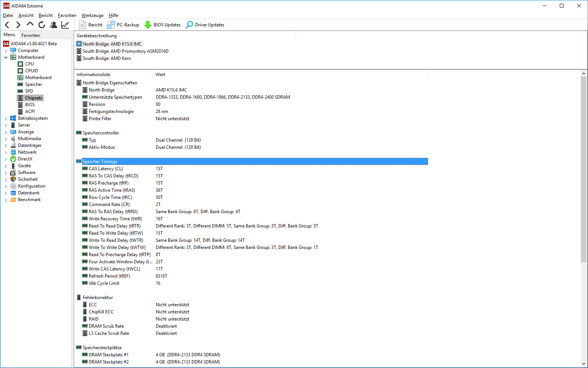Select South Bridge AMD Promontory ASM2016D entry

[x=125, y=51]
